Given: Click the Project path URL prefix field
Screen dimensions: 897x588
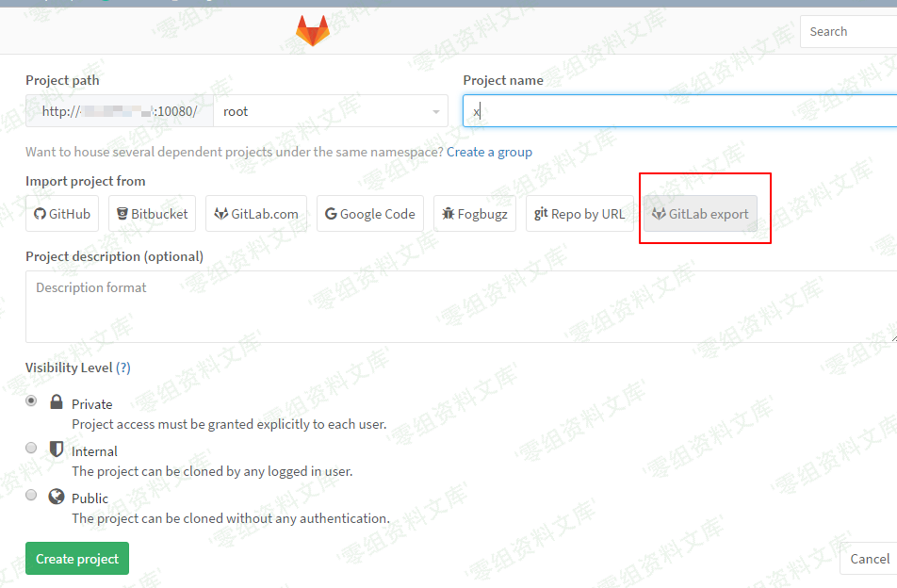Looking at the screenshot, I should point(120,111).
